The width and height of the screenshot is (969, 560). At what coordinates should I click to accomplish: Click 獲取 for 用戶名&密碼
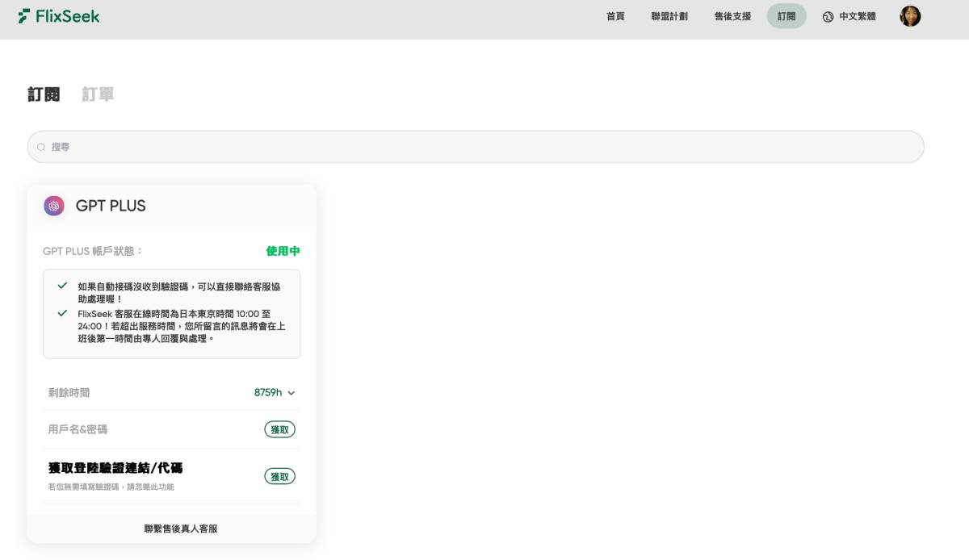pos(279,429)
